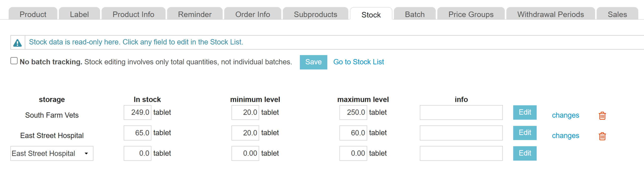
Task: Delete the East Street Hospital stock row
Action: pos(602,136)
